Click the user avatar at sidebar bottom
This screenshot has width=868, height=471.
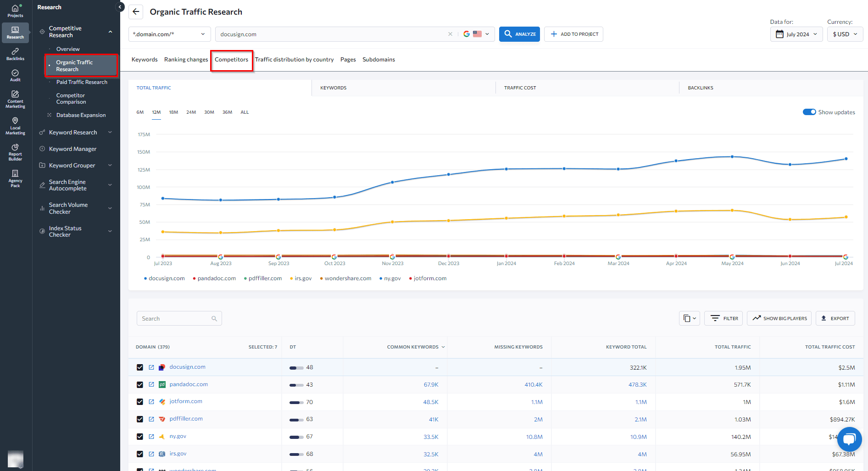[15, 459]
